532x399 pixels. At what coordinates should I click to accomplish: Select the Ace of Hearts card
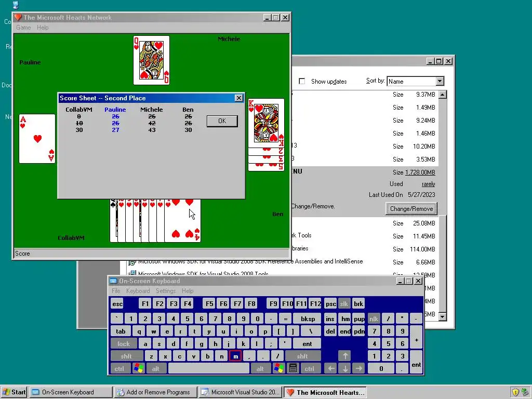click(x=37, y=138)
